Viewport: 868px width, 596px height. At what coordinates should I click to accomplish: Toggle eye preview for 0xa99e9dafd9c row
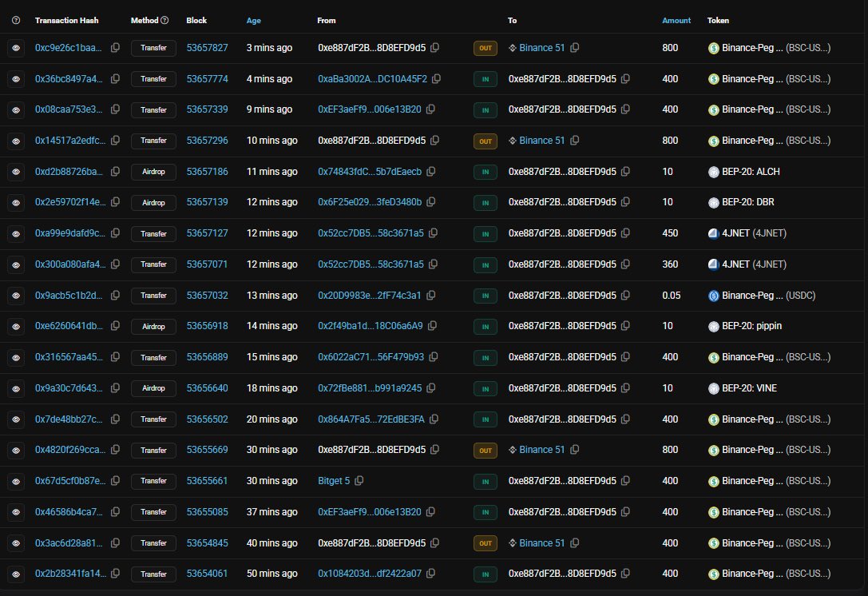[16, 234]
